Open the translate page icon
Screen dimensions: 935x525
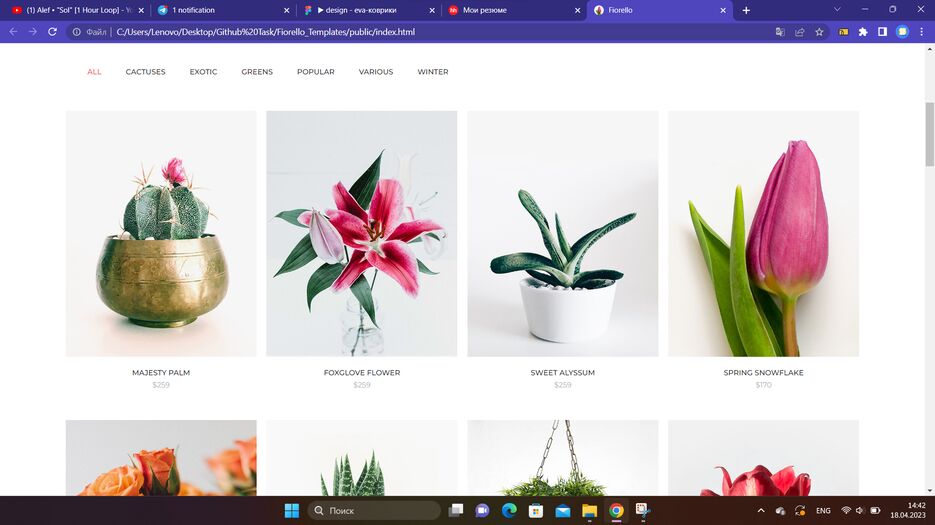[780, 32]
